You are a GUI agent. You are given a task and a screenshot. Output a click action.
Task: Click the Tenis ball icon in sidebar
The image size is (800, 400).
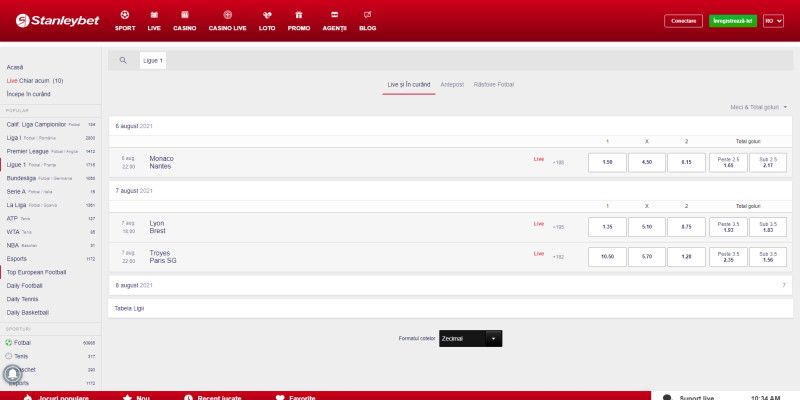9,356
